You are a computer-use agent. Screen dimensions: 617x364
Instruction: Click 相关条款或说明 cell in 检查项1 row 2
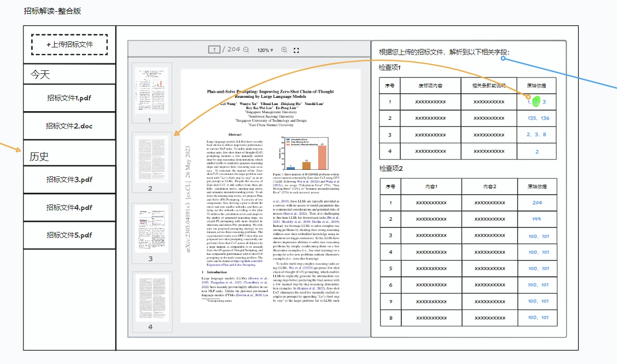(x=489, y=118)
